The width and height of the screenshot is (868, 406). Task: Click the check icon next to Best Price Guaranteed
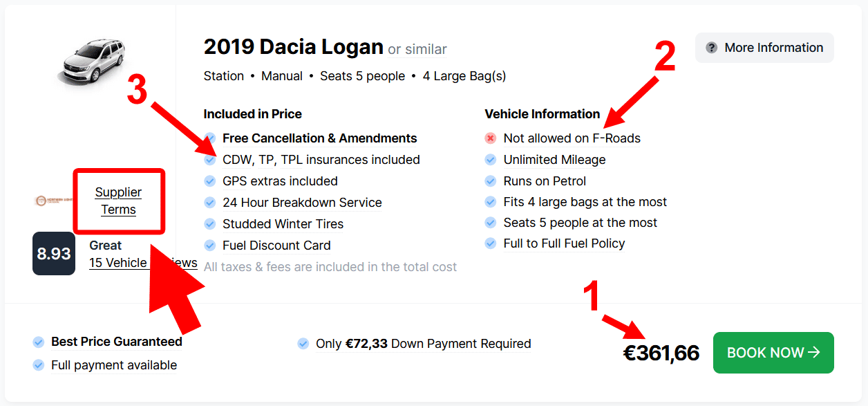point(39,342)
